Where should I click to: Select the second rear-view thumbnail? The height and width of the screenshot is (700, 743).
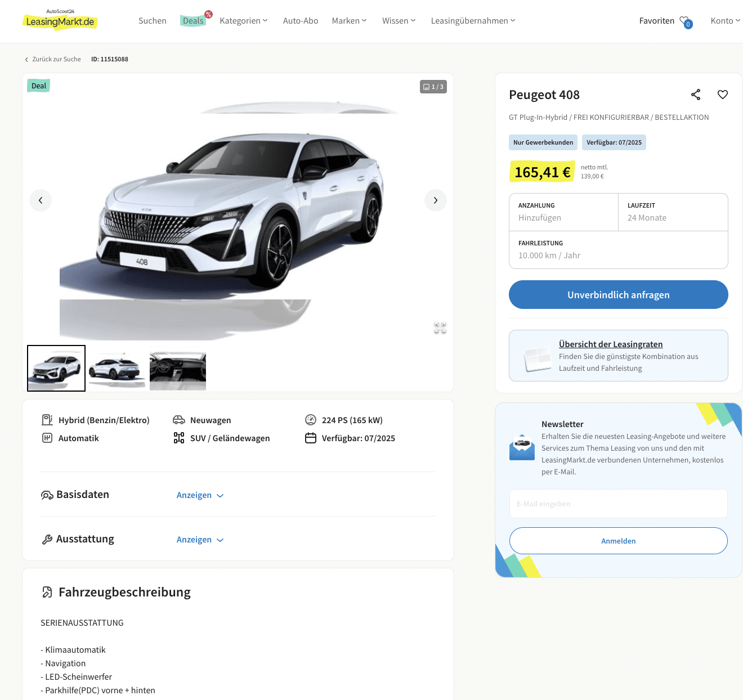point(117,368)
